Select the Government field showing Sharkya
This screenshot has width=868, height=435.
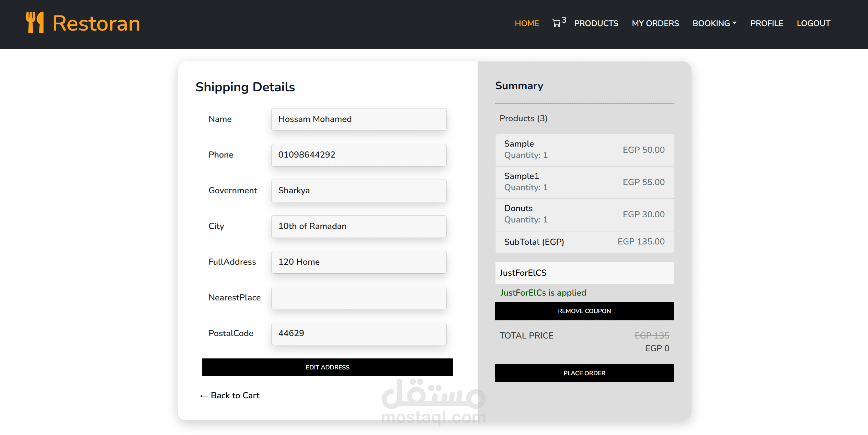coord(358,191)
